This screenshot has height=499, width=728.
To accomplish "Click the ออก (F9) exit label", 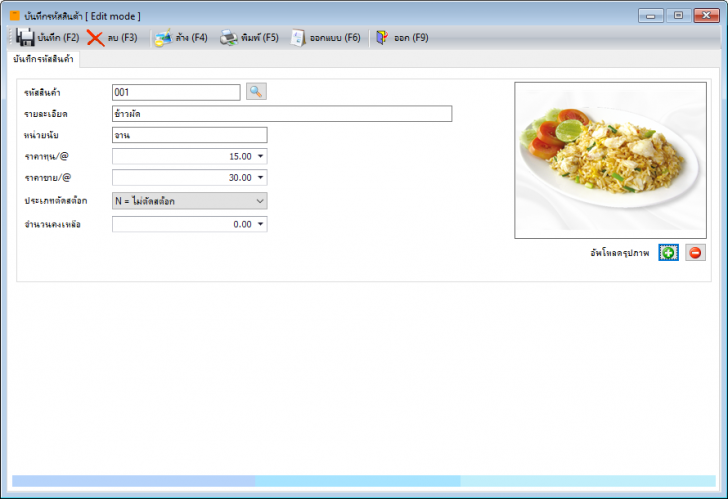I will click(411, 38).
